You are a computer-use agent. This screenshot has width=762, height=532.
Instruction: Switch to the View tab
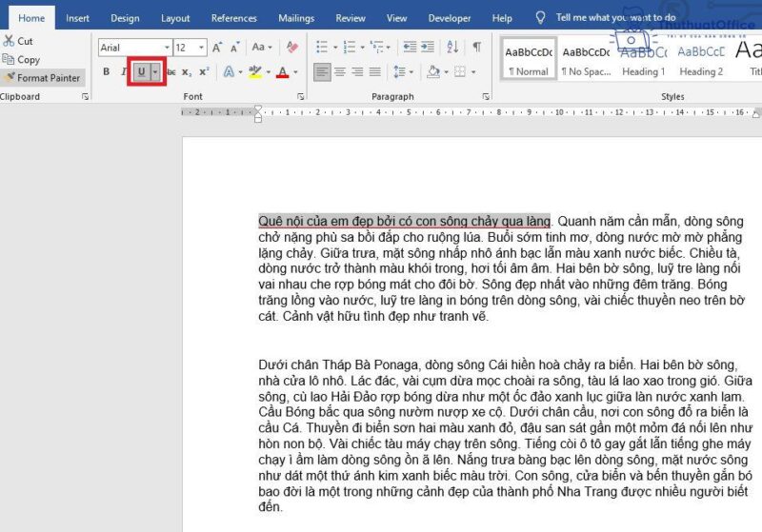coord(396,18)
